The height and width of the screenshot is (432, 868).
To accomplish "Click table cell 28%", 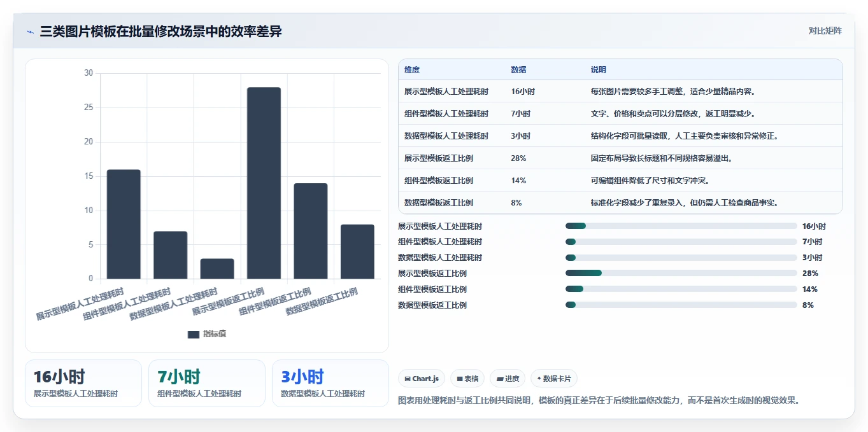I will [x=518, y=158].
